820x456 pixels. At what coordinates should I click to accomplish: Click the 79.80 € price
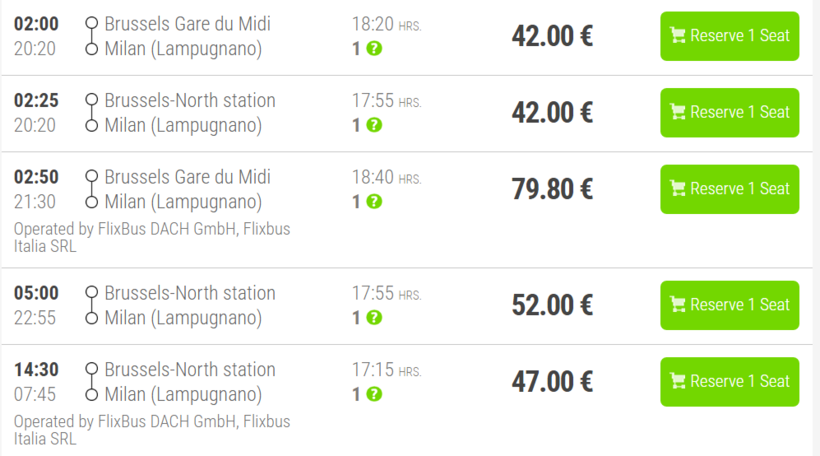552,189
